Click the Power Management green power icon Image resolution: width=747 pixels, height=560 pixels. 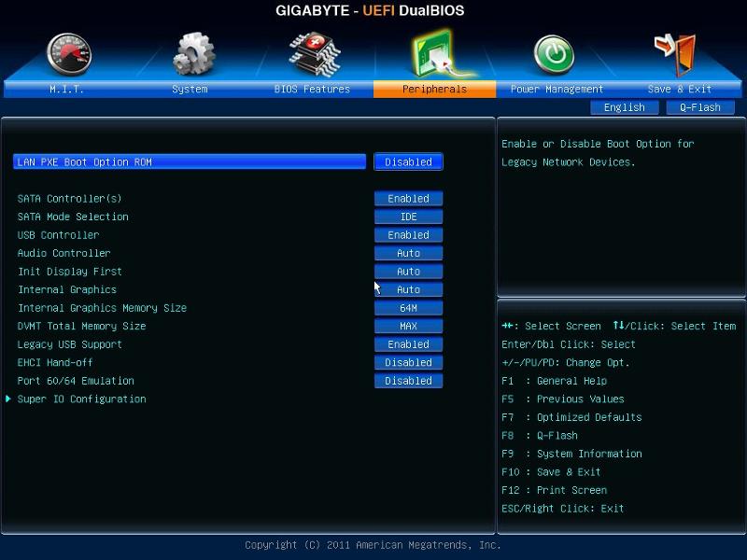pyautogui.click(x=554, y=54)
